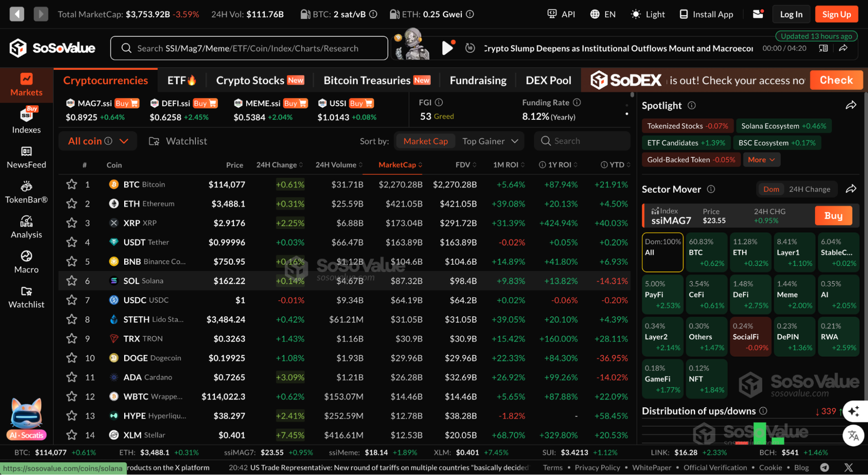
Task: Click the Log In button
Action: pyautogui.click(x=791, y=14)
